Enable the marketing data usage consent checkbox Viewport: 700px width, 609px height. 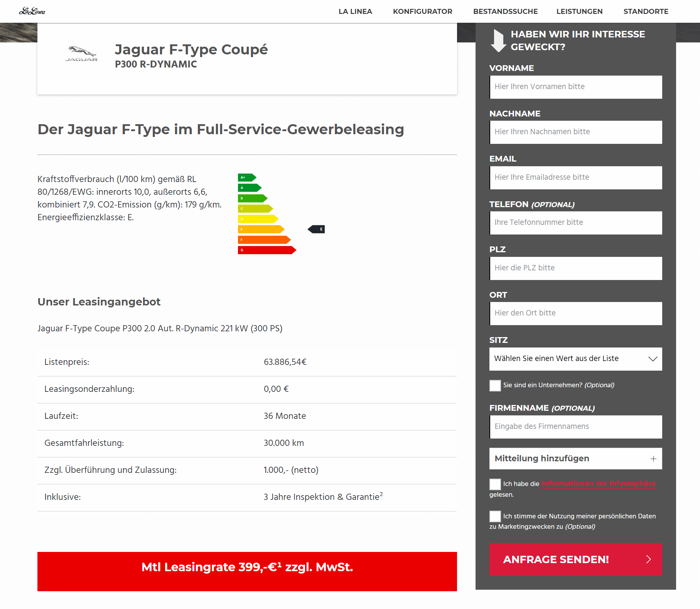pyautogui.click(x=495, y=516)
